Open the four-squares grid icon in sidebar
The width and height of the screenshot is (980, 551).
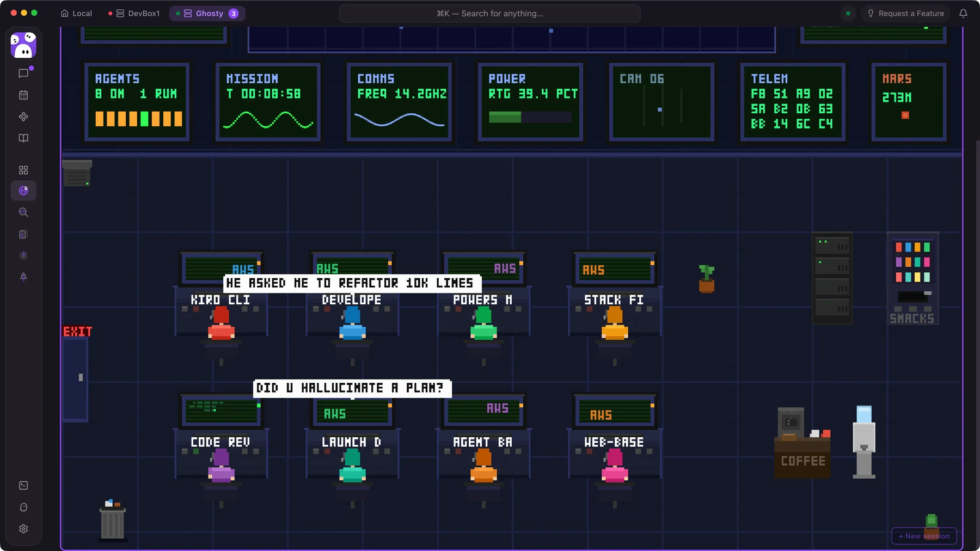pyautogui.click(x=23, y=170)
